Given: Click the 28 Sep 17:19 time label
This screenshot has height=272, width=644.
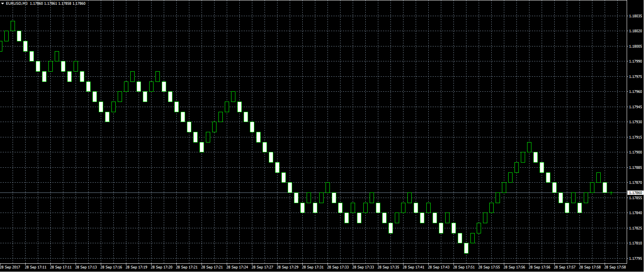Looking at the screenshot, I should coord(137,267).
